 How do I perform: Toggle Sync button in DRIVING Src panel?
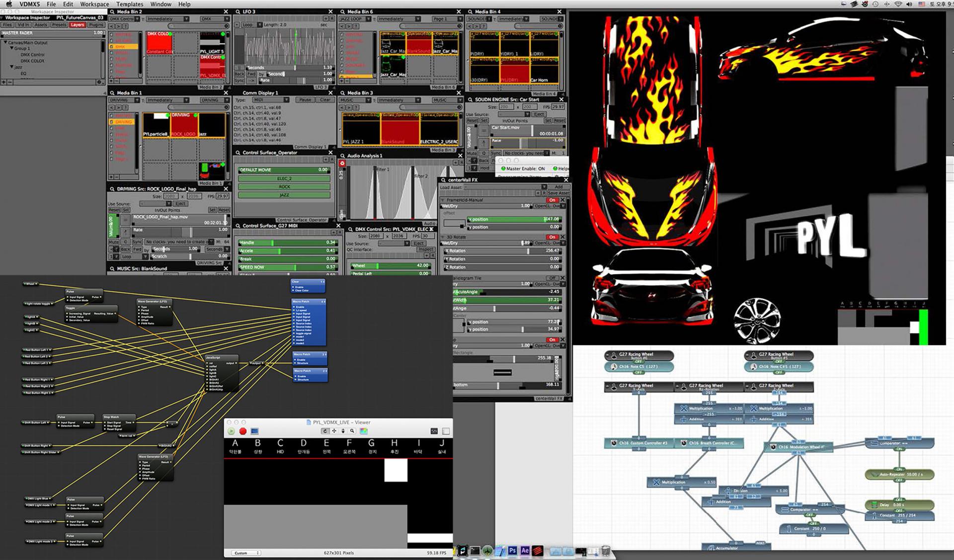137,241
